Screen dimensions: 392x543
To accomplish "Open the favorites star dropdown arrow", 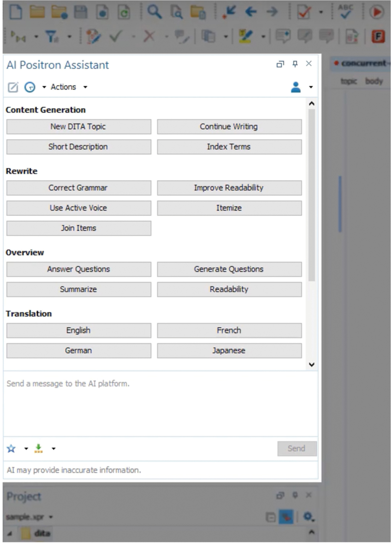I will click(x=26, y=449).
